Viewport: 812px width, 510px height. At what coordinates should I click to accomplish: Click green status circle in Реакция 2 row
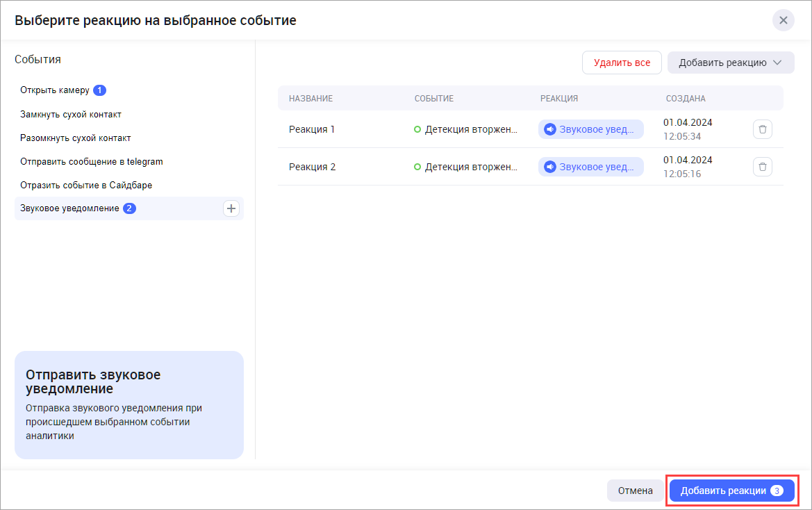point(417,167)
